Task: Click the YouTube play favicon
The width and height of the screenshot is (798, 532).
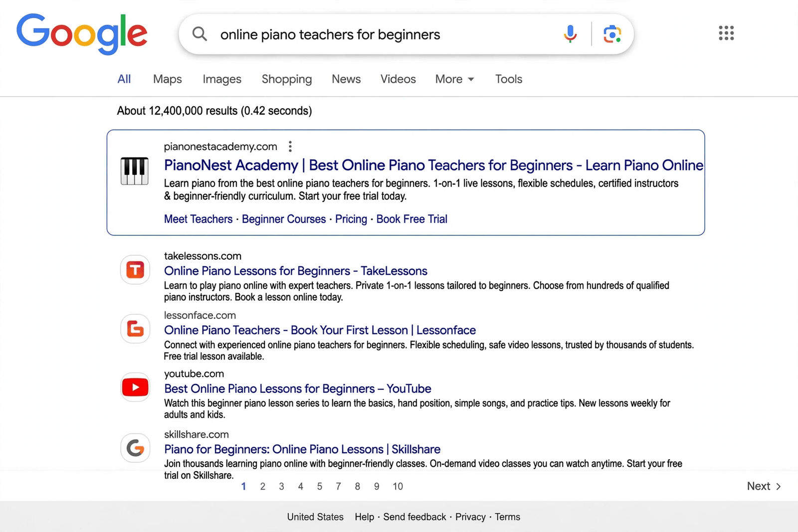Action: pos(135,387)
